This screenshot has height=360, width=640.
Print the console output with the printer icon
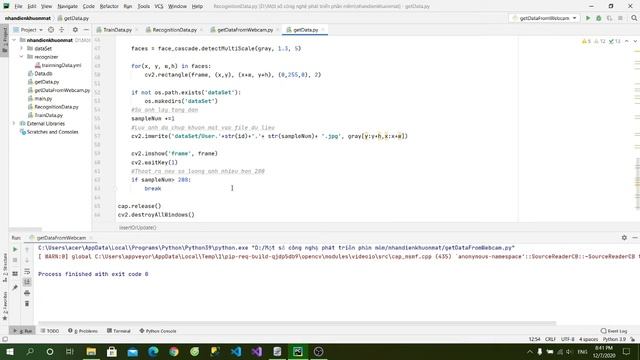[x=27, y=293]
